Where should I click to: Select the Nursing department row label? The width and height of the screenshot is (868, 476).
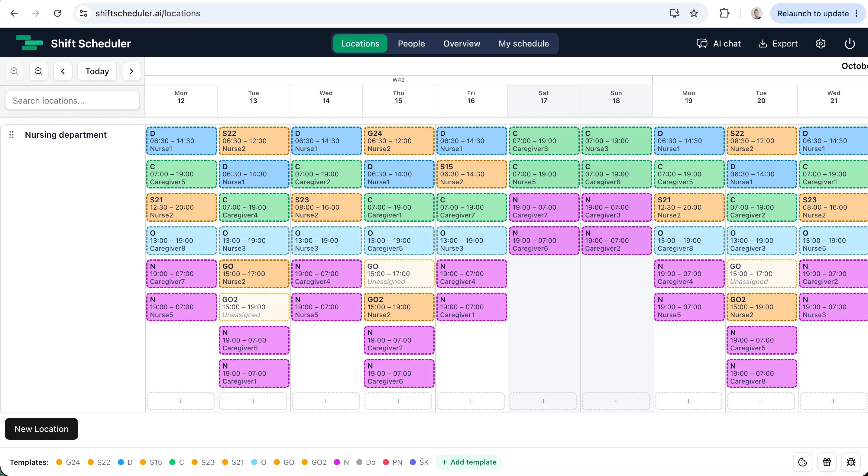[x=66, y=135]
